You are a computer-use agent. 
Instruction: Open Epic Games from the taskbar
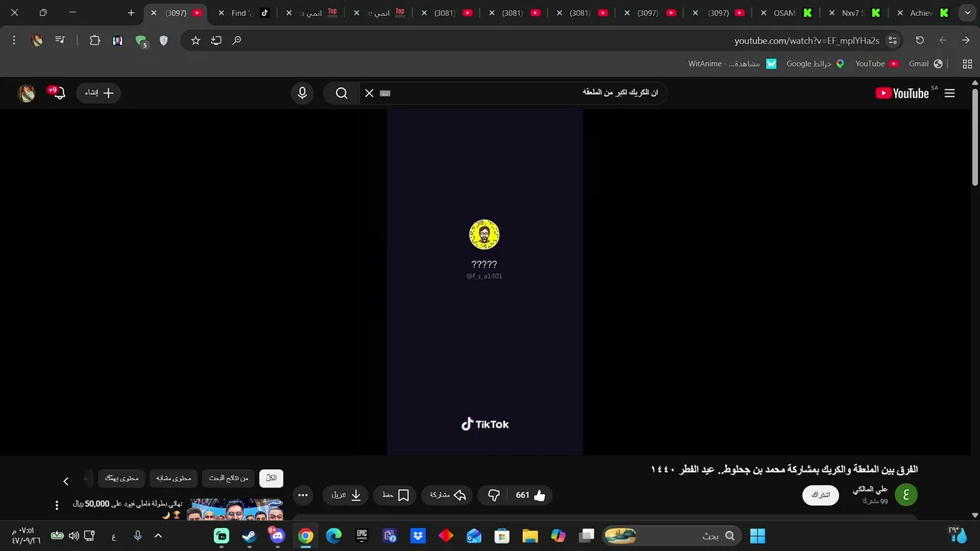[x=361, y=536]
